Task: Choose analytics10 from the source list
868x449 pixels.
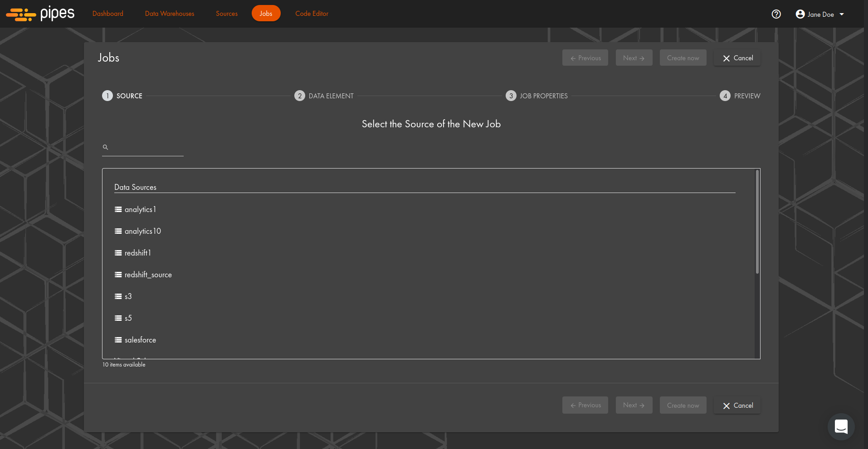Action: (x=142, y=231)
